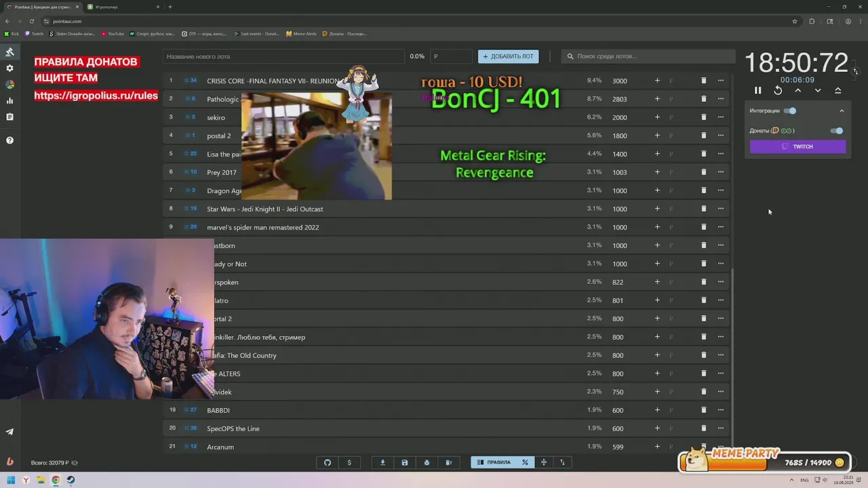Open the settings gear in the sidebar
Image resolution: width=868 pixels, height=488 pixels.
coord(9,68)
